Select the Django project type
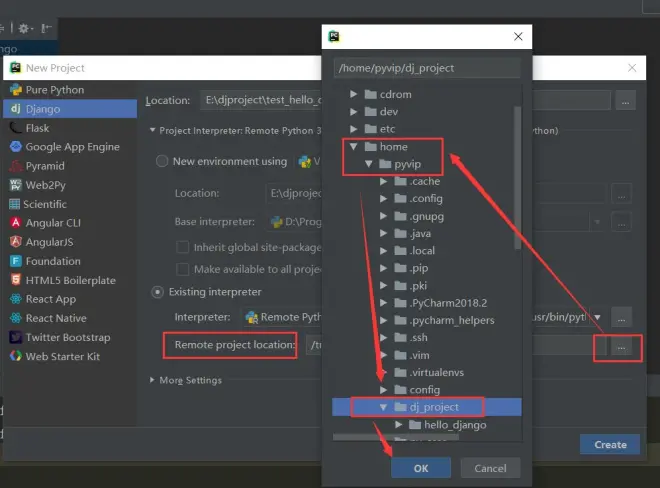Viewport: 660px width, 488px height. (x=70, y=109)
